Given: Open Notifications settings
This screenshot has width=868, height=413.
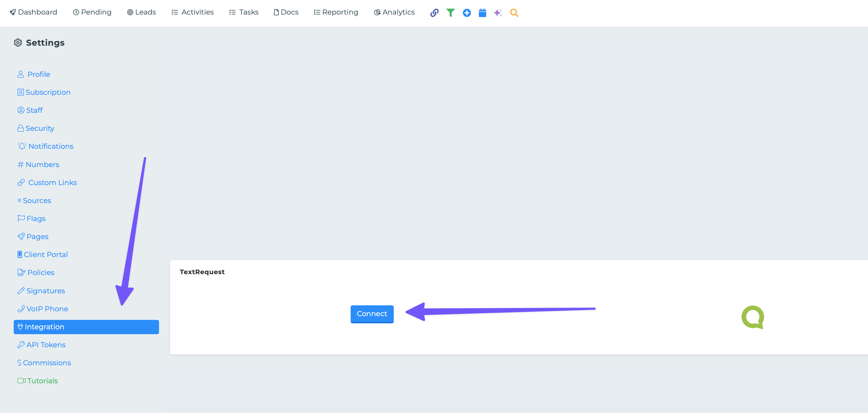Looking at the screenshot, I should click(46, 146).
